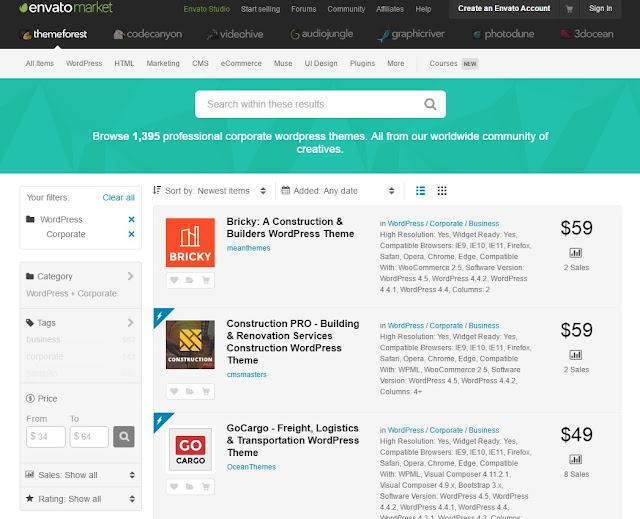Go to audiojungle marketplace
The width and height of the screenshot is (640, 519).
(x=321, y=34)
